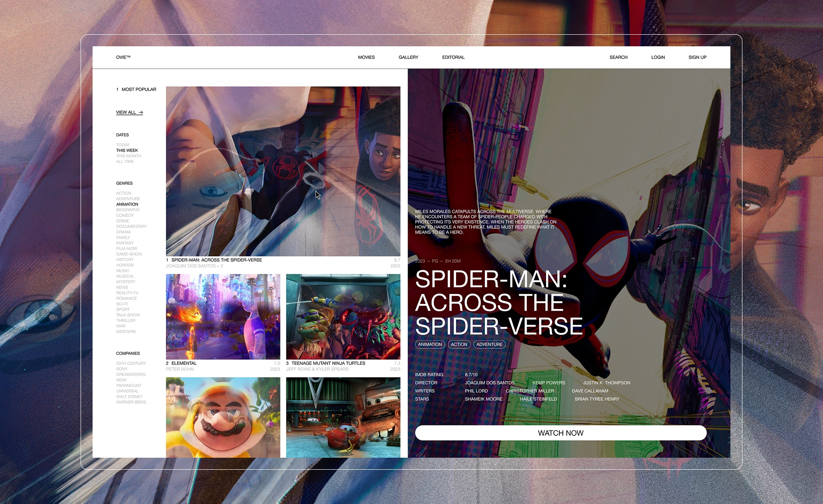Open the Movies menu item
Image resolution: width=823 pixels, height=504 pixels.
click(x=366, y=57)
